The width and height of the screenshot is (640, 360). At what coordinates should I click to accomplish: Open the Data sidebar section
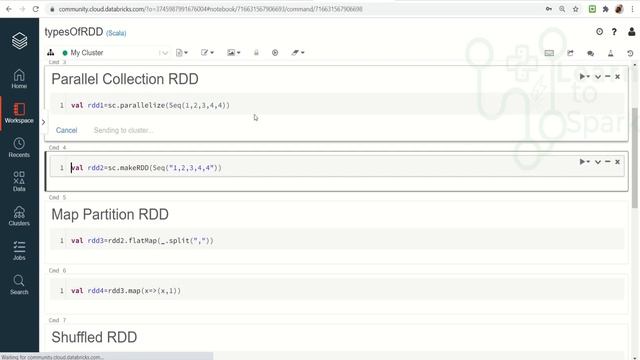(19, 182)
